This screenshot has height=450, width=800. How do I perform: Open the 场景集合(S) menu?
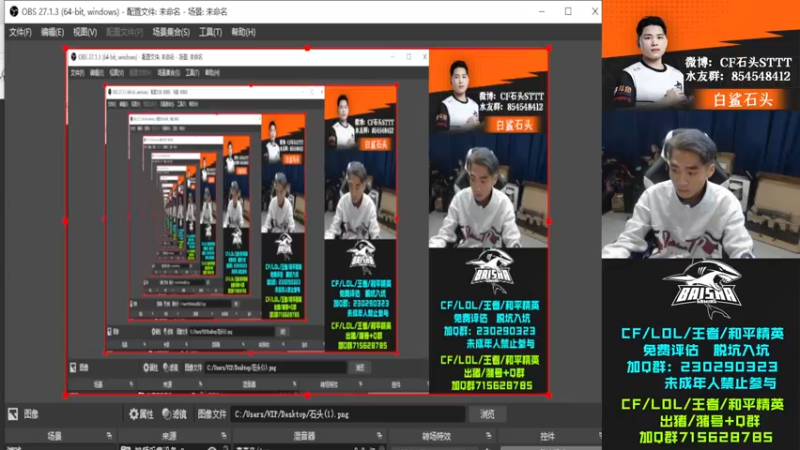(x=171, y=32)
